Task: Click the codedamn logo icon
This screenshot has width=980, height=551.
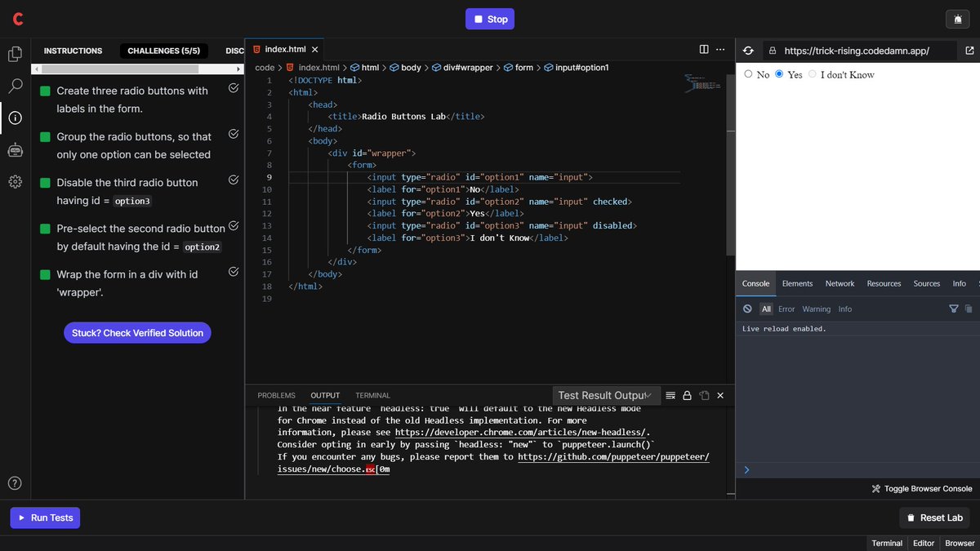Action: [x=18, y=19]
